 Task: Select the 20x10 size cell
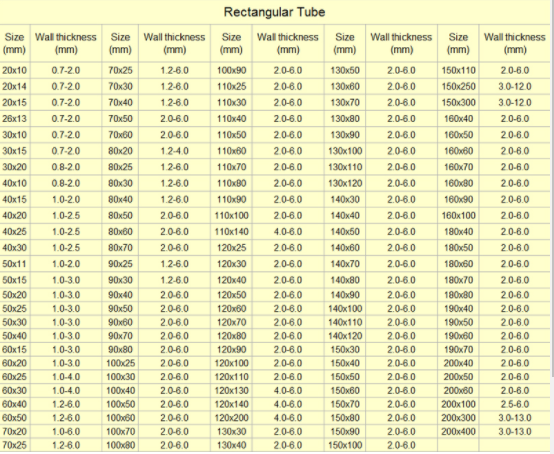(x=14, y=70)
